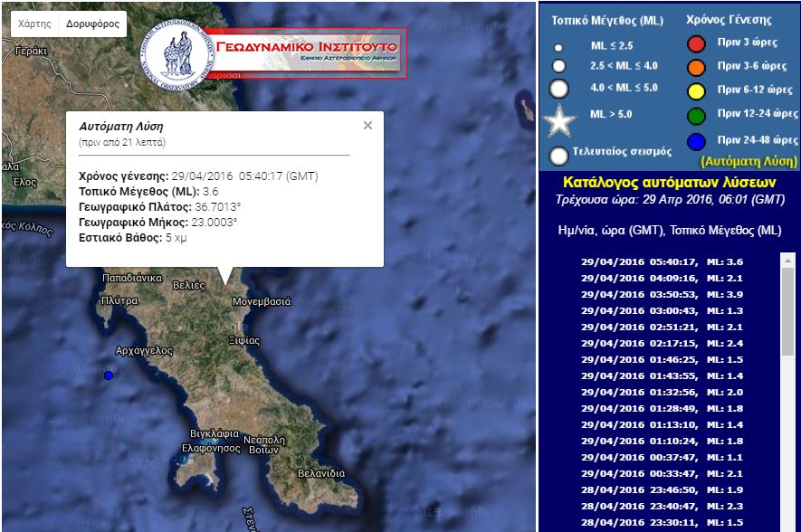
Task: Click the blue 'Πριν 24-48 ώρες' circle
Action: pos(697,140)
